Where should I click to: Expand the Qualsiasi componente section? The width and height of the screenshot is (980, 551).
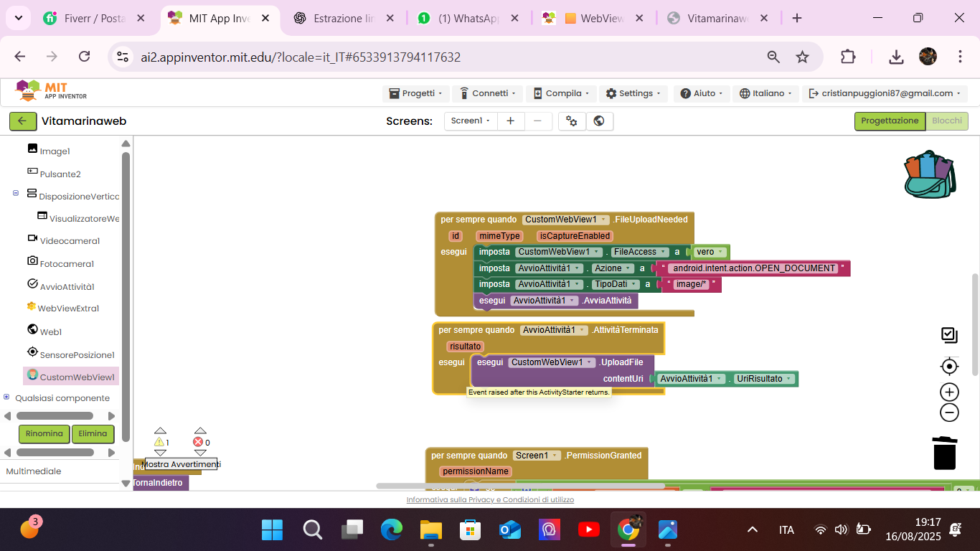coord(7,397)
